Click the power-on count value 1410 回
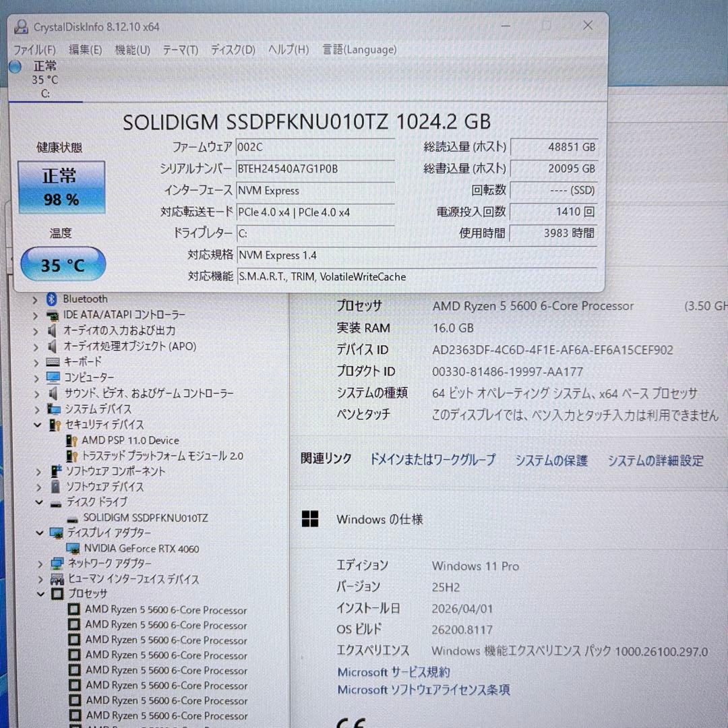Image resolution: width=728 pixels, height=728 pixels. click(554, 212)
